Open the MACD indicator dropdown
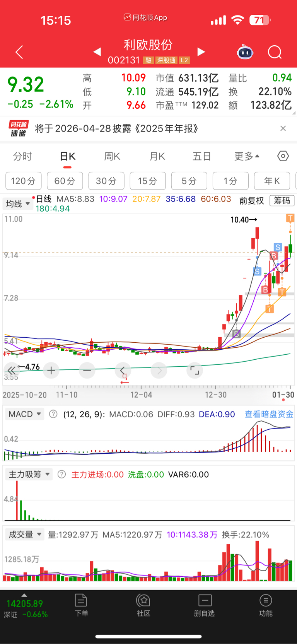Screen dimensions: 297x644 [x=24, y=414]
